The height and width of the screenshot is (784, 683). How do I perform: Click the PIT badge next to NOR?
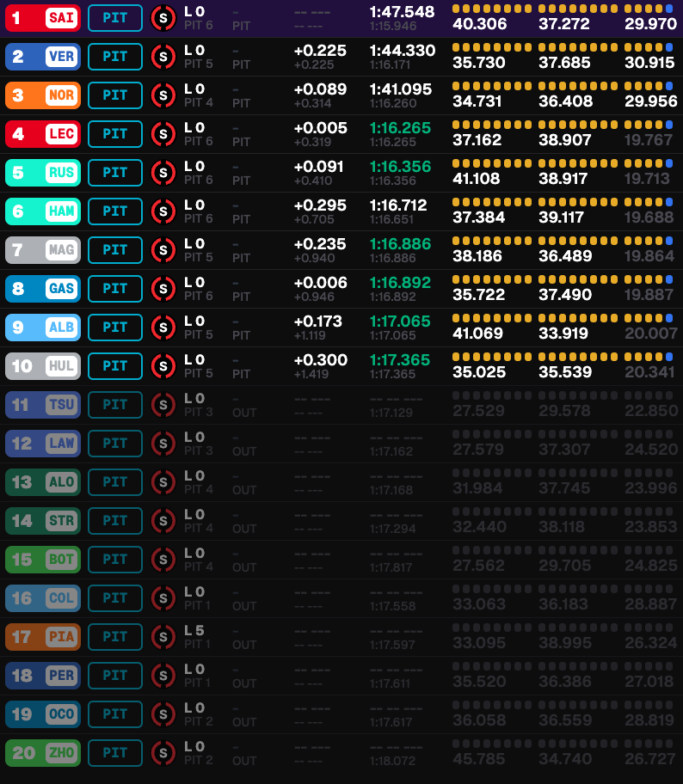click(115, 95)
